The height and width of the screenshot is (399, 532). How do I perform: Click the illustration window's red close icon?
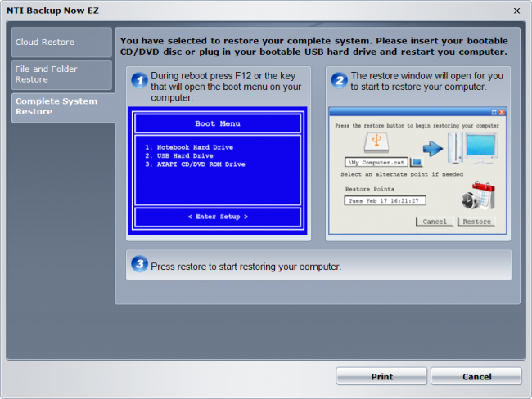[x=502, y=112]
